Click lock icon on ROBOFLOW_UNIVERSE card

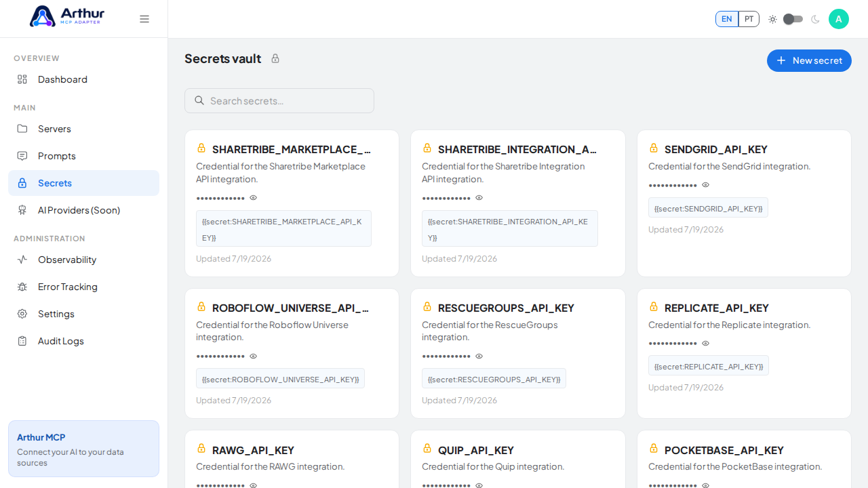click(201, 306)
